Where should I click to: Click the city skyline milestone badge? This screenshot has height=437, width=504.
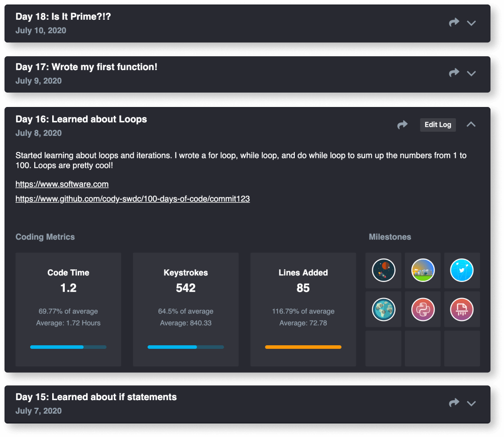pyautogui.click(x=423, y=270)
